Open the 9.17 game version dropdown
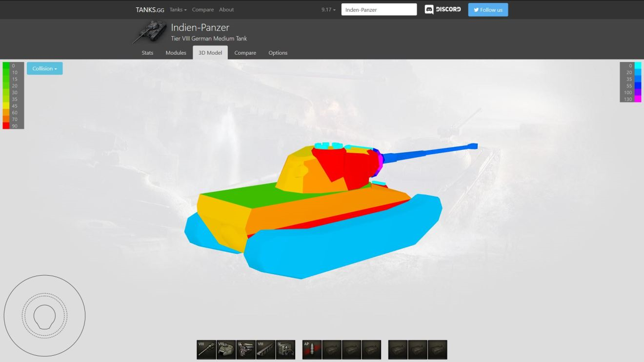 [328, 10]
